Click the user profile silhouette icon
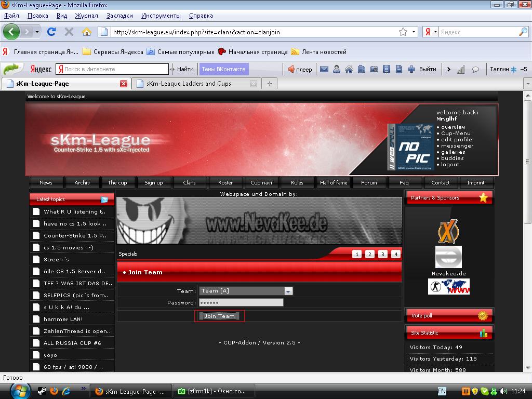 point(337,69)
